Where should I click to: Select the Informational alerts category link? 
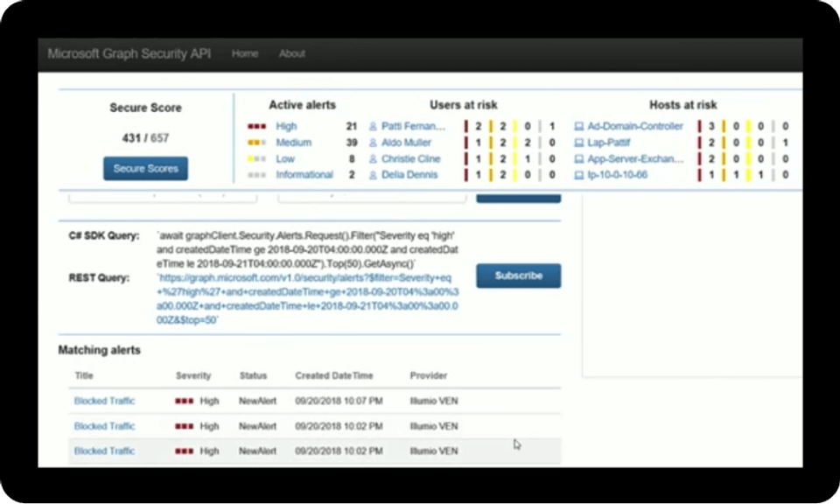click(304, 174)
